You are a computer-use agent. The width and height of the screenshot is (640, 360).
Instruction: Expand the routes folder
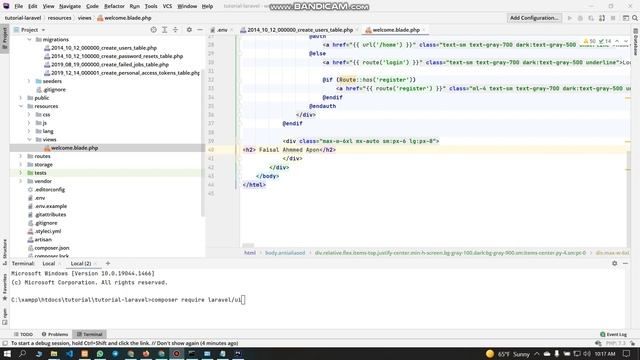tap(21, 156)
